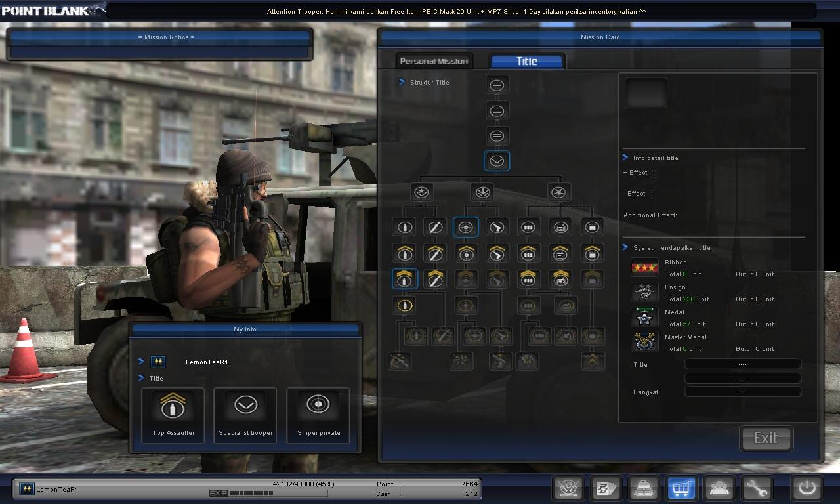Click the rank badge in the bottom status bar
Image resolution: width=840 pixels, height=504 pixels.
(x=27, y=489)
